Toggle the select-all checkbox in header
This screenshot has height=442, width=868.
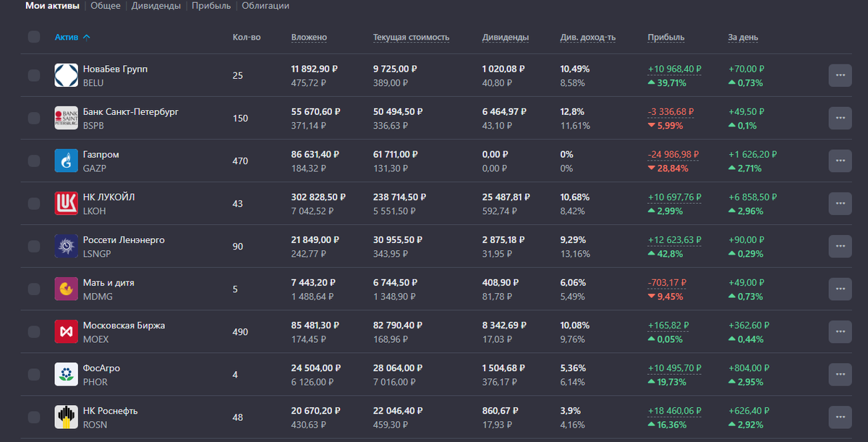(x=34, y=37)
